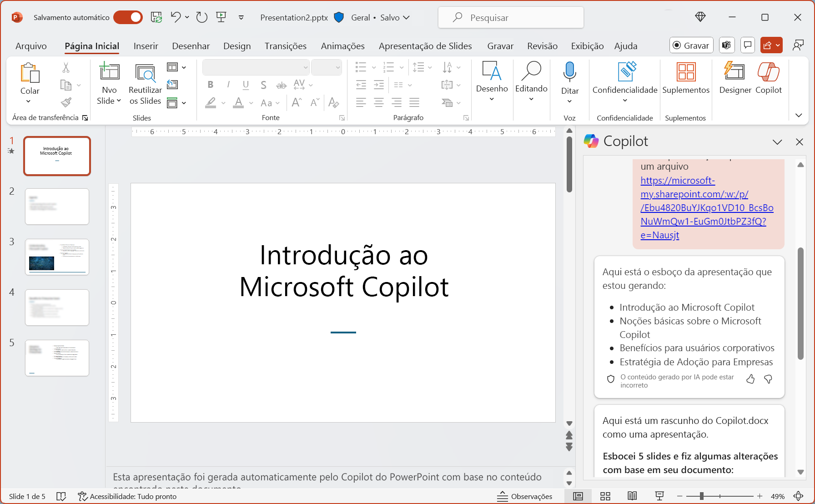The width and height of the screenshot is (815, 504).
Task: Open the Designer pane
Action: click(735, 78)
